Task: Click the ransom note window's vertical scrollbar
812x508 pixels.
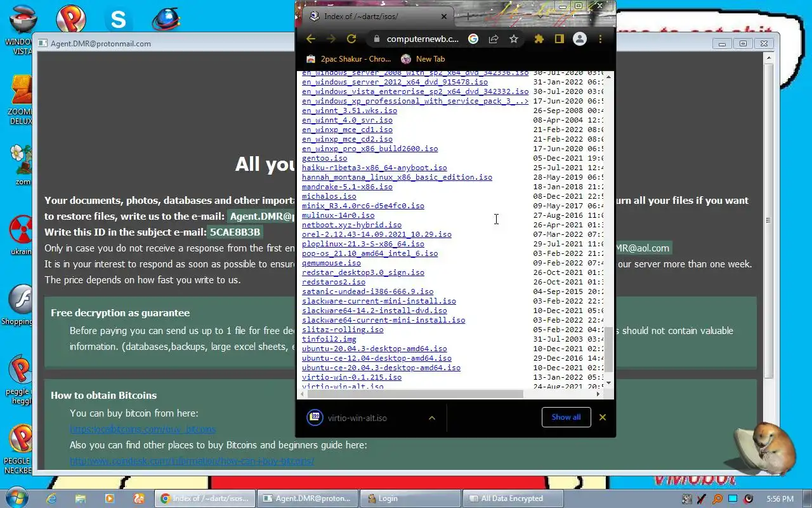Action: click(x=769, y=220)
